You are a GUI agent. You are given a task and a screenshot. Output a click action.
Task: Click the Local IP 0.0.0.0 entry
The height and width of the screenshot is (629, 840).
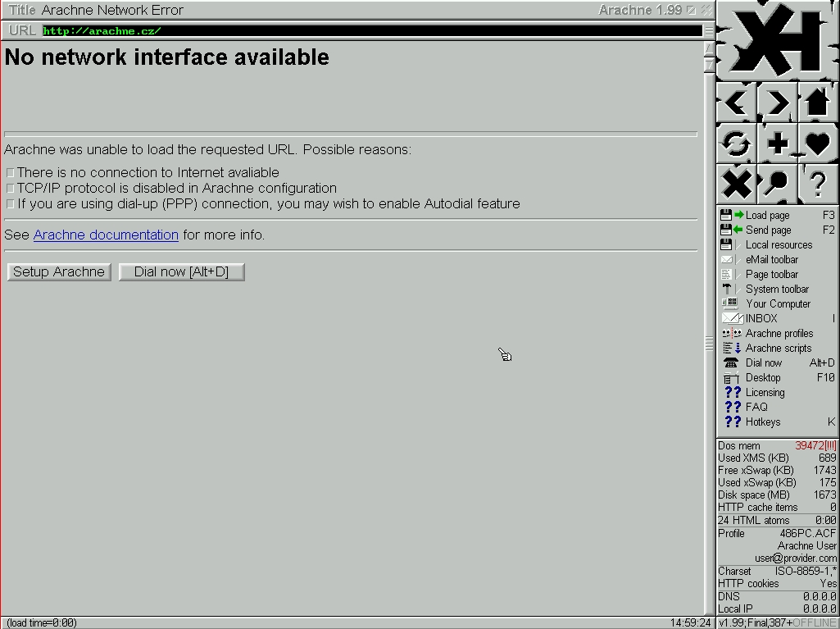tap(778, 608)
